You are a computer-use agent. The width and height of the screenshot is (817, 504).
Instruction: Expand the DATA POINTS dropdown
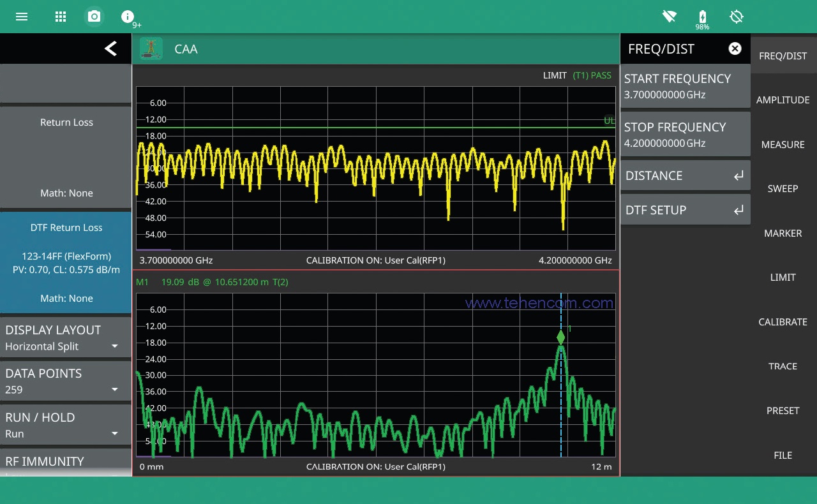(x=66, y=382)
